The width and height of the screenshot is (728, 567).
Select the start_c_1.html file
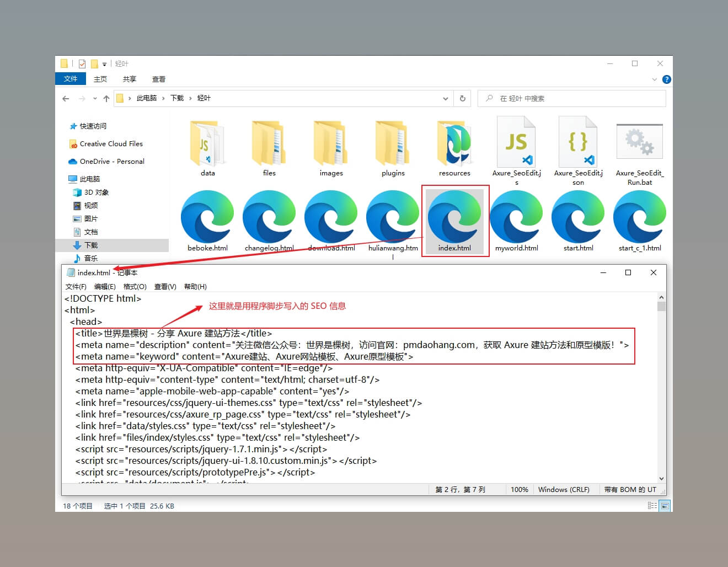[640, 221]
